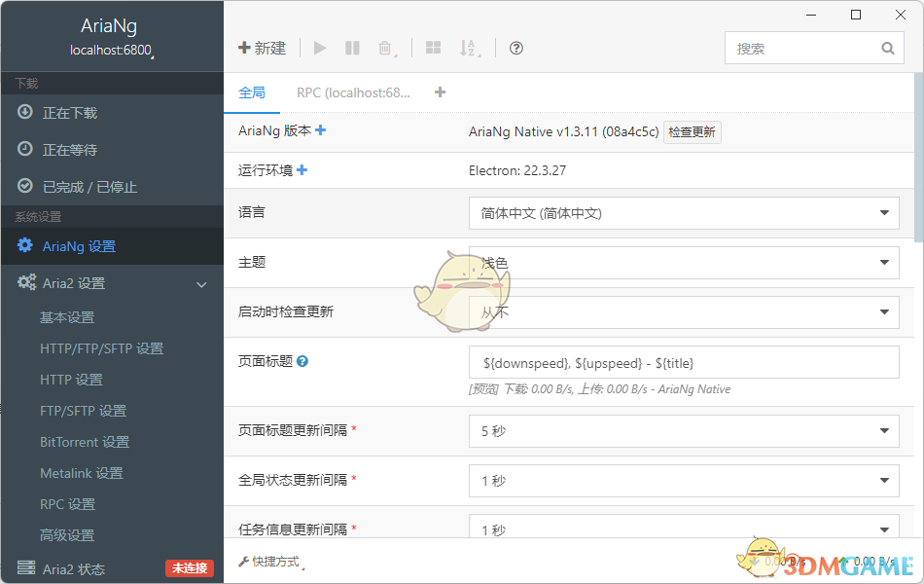Open BitTorrent 设置
This screenshot has width=924, height=584.
(x=85, y=442)
